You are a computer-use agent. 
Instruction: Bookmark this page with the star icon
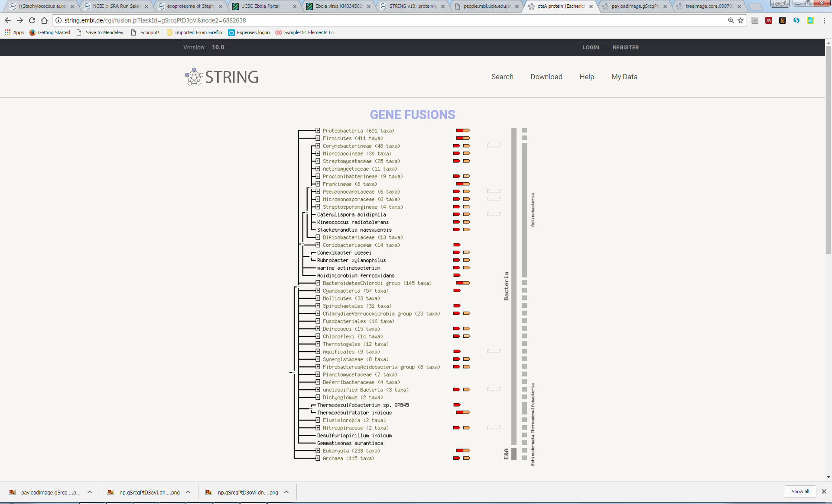(741, 20)
